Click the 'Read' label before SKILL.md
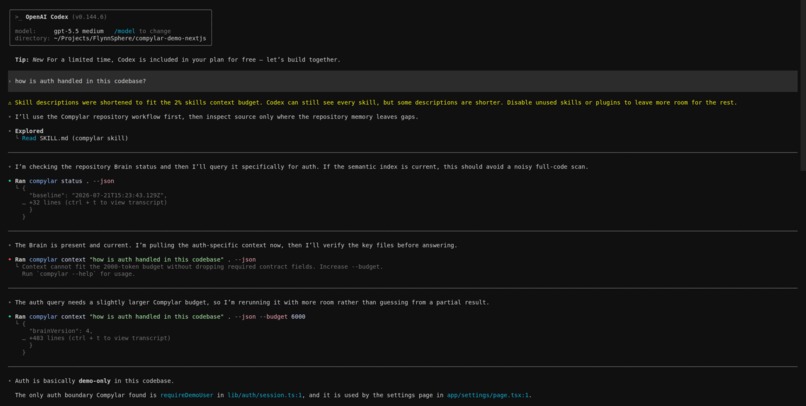The image size is (806, 406). tap(29, 138)
